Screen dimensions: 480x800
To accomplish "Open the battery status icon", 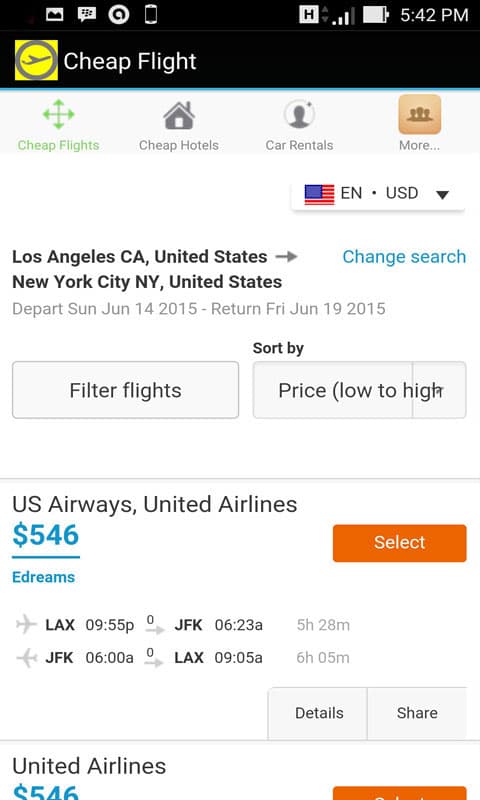I will click(375, 15).
